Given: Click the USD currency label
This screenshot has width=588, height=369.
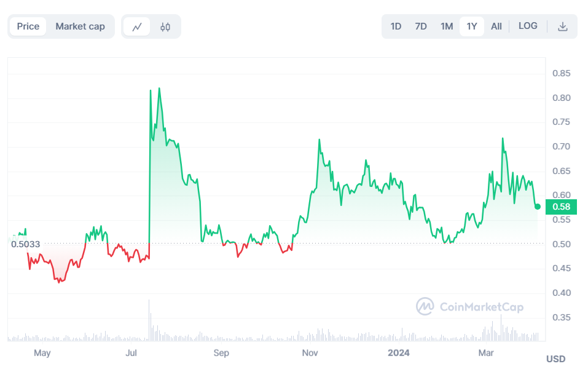Looking at the screenshot, I should point(555,359).
